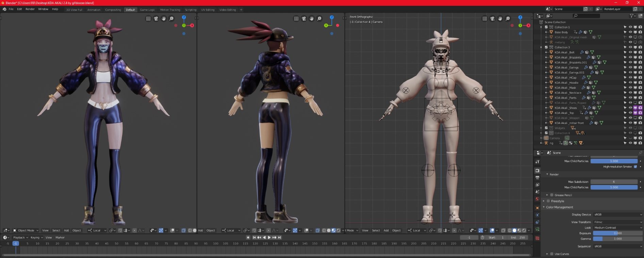Screen dimensions: 644x258
Task: Click the new collection icon in the outliner header
Action: [x=640, y=16]
